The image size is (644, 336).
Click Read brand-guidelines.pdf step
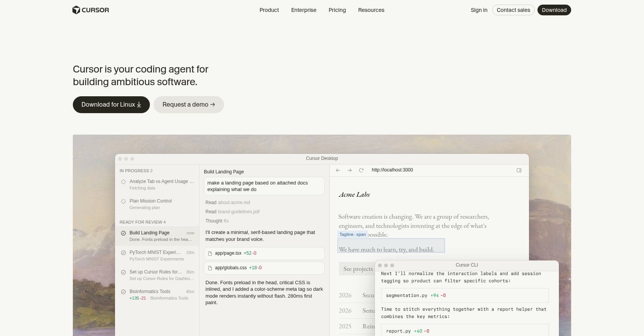click(233, 212)
